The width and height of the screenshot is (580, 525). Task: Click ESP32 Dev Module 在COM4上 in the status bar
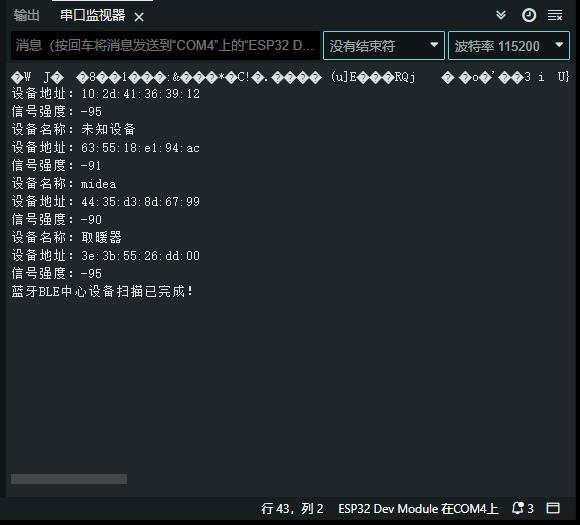coord(418,509)
